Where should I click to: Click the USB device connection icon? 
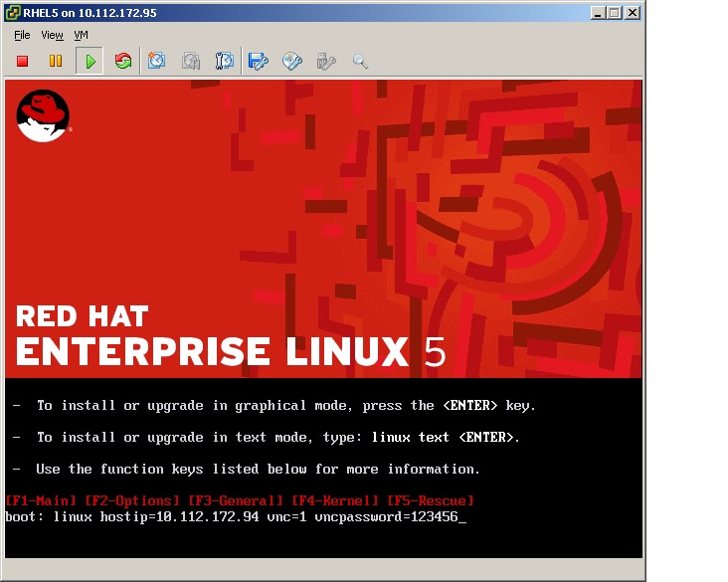tap(326, 61)
